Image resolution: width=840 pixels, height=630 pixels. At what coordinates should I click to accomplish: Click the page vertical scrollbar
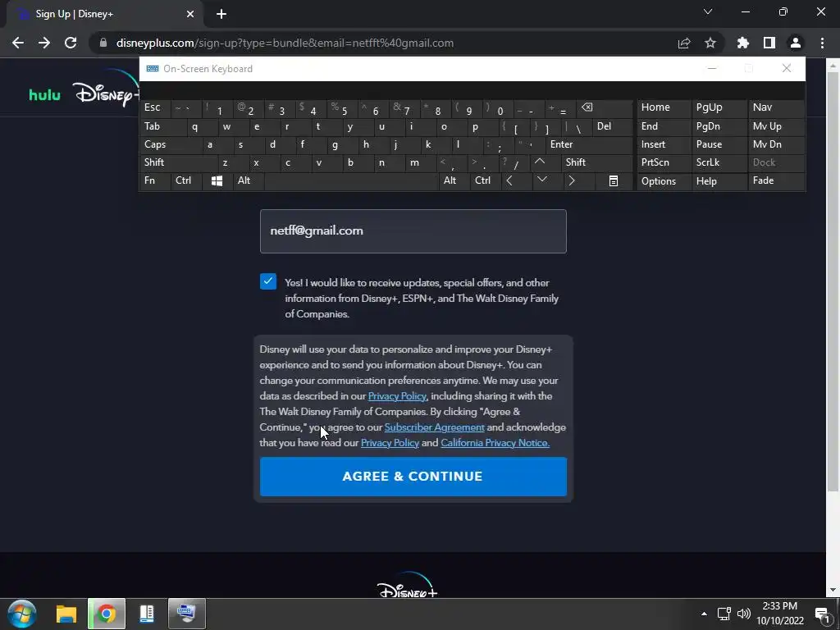point(833,284)
